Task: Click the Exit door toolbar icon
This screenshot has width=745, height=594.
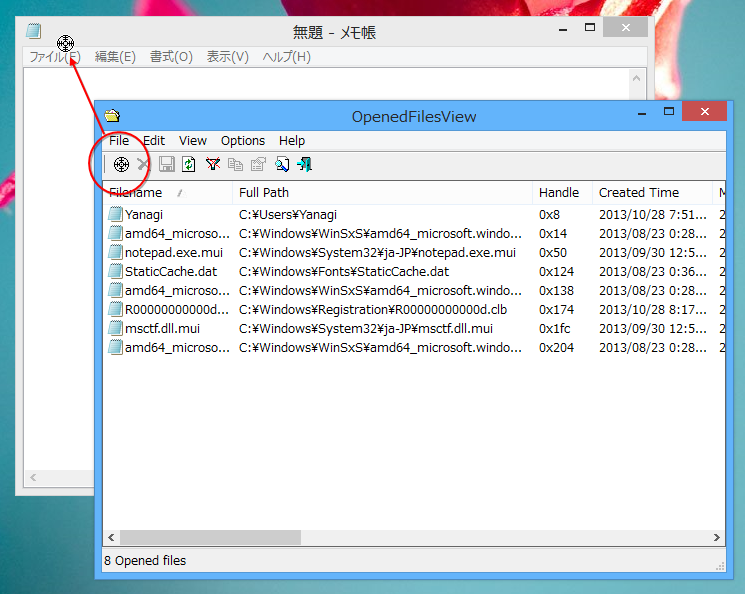Action: pyautogui.click(x=305, y=164)
